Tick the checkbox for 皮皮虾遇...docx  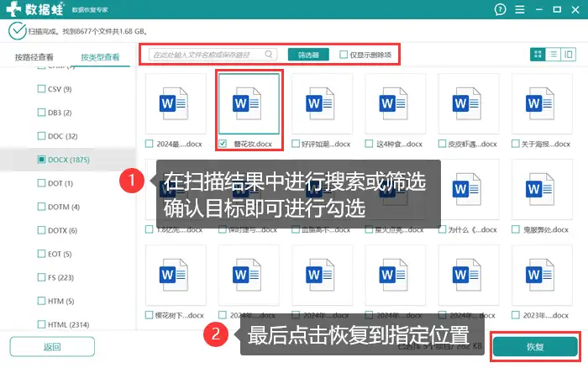[443, 144]
